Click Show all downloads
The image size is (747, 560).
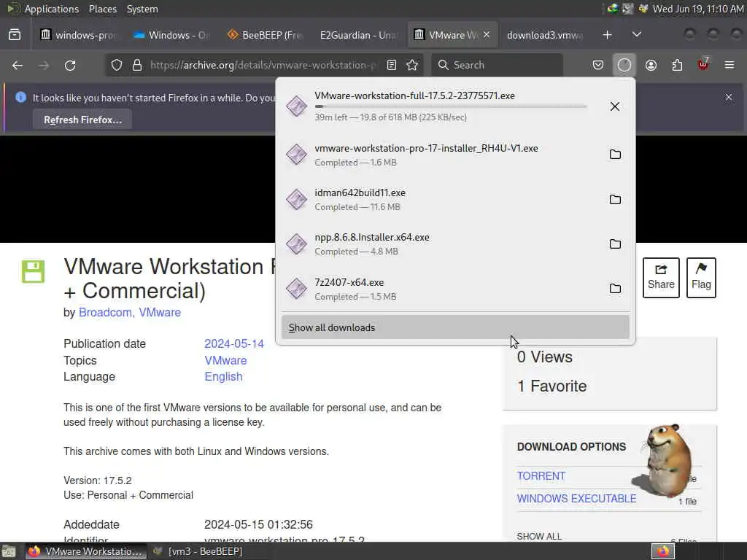tap(455, 327)
